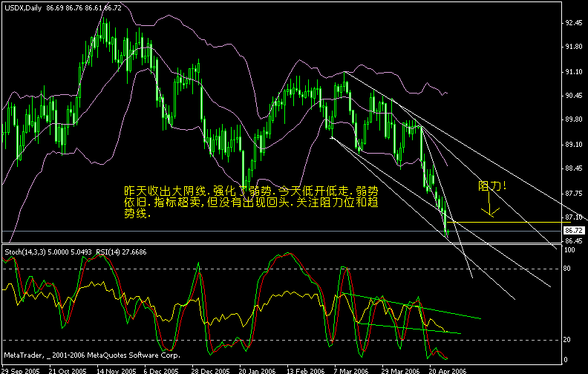Select the yellow Chinese analysis comment text

[x=251, y=203]
